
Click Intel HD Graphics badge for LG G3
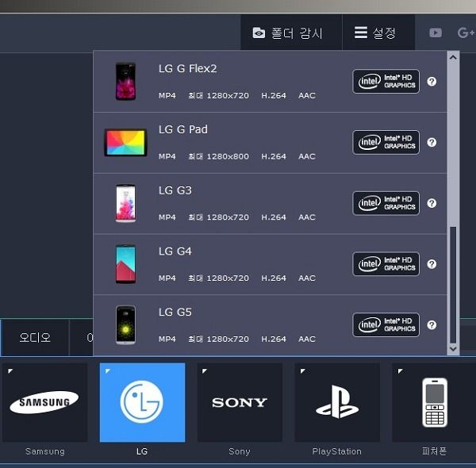pos(386,203)
